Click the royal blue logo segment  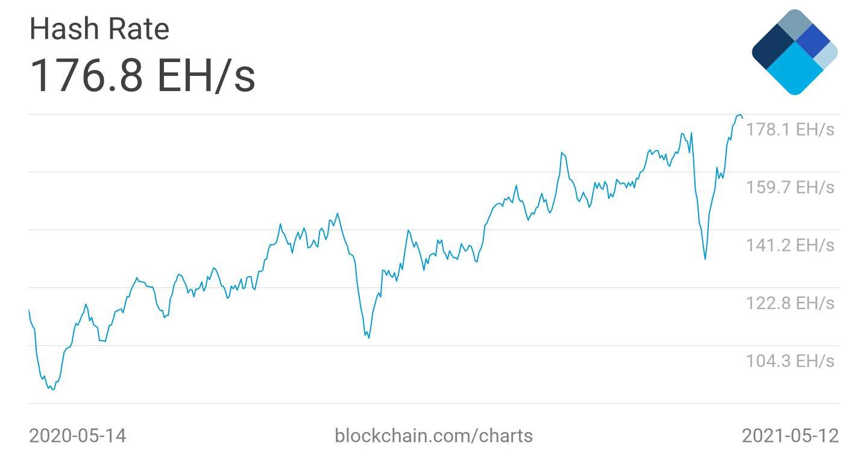coord(813,39)
